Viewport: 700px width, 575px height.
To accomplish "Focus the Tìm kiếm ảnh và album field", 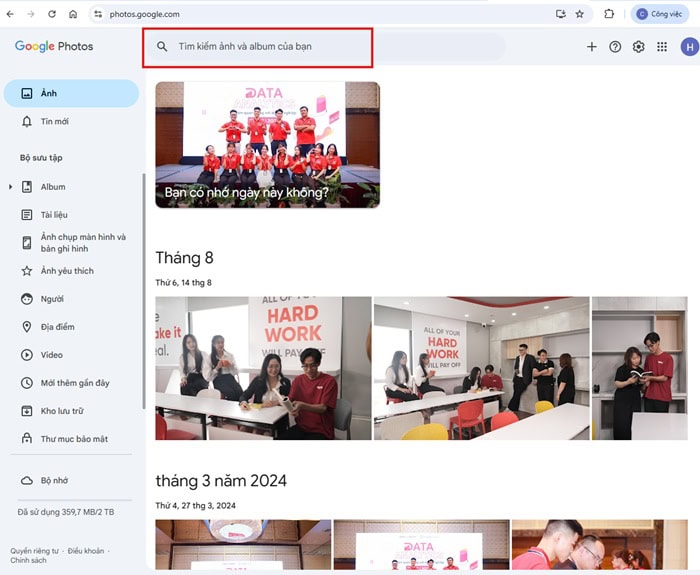I will tap(327, 46).
